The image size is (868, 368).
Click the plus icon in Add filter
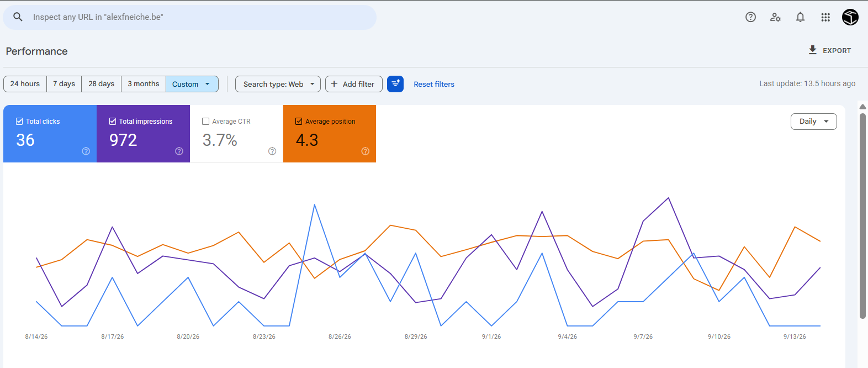point(334,84)
